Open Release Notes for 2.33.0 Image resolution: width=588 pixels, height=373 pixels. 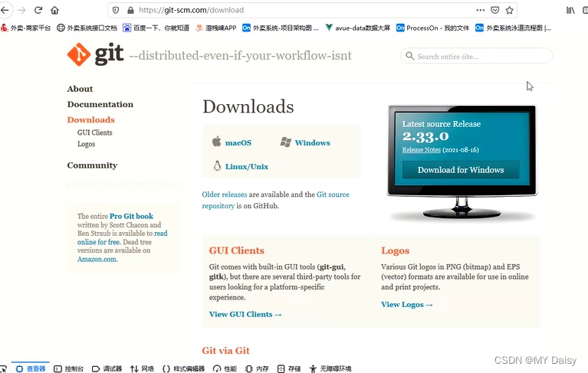coord(422,150)
